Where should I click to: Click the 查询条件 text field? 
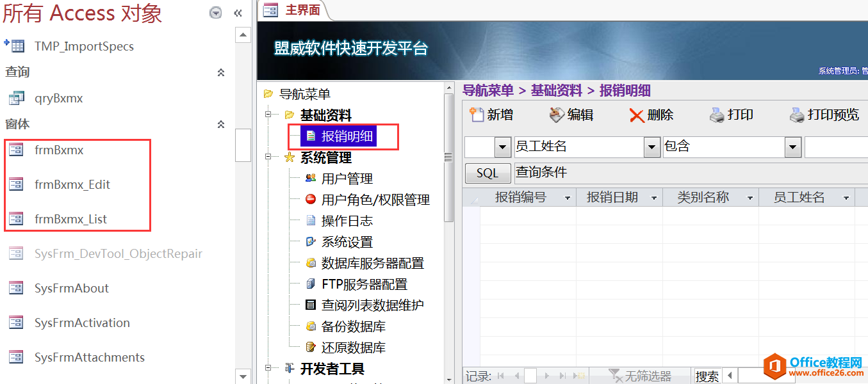pos(691,173)
